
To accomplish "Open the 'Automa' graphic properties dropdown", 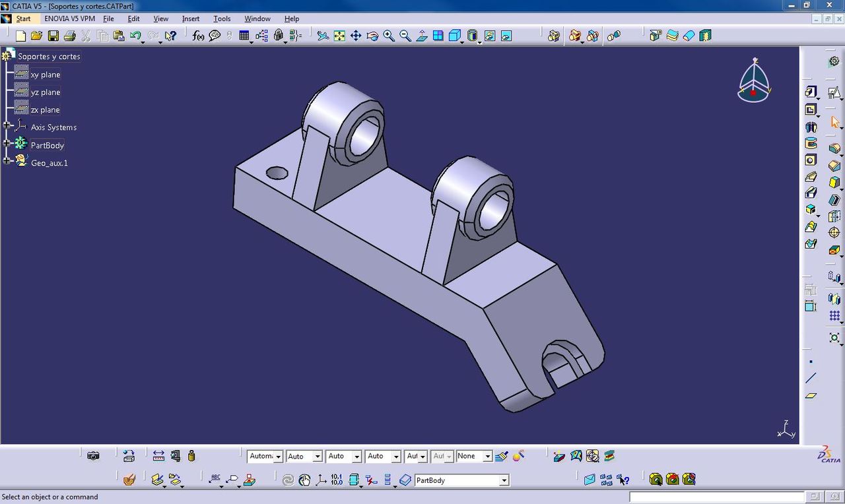I will point(279,457).
